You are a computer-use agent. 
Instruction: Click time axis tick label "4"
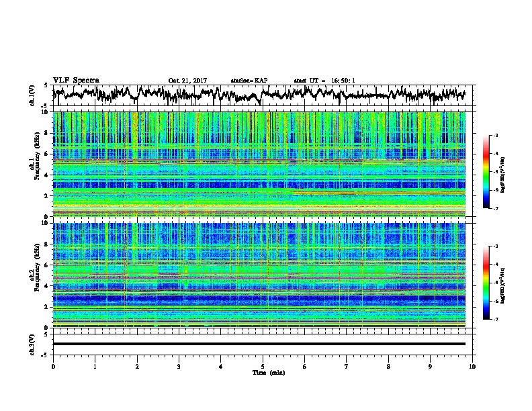tap(221, 367)
